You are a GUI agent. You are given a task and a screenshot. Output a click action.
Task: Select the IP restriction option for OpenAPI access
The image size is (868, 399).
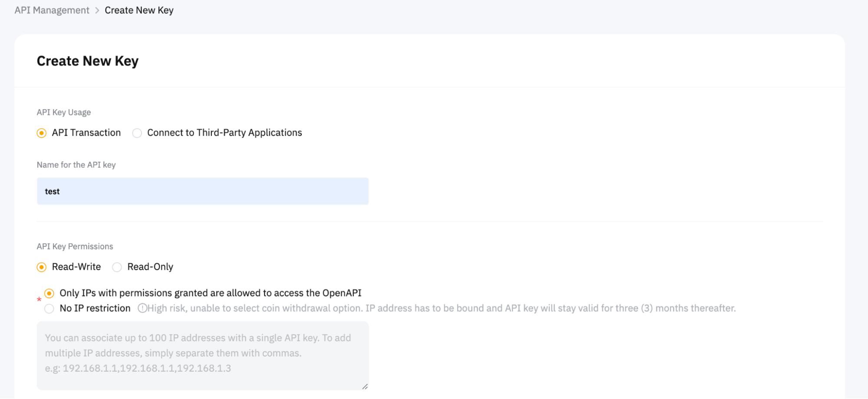coord(50,293)
